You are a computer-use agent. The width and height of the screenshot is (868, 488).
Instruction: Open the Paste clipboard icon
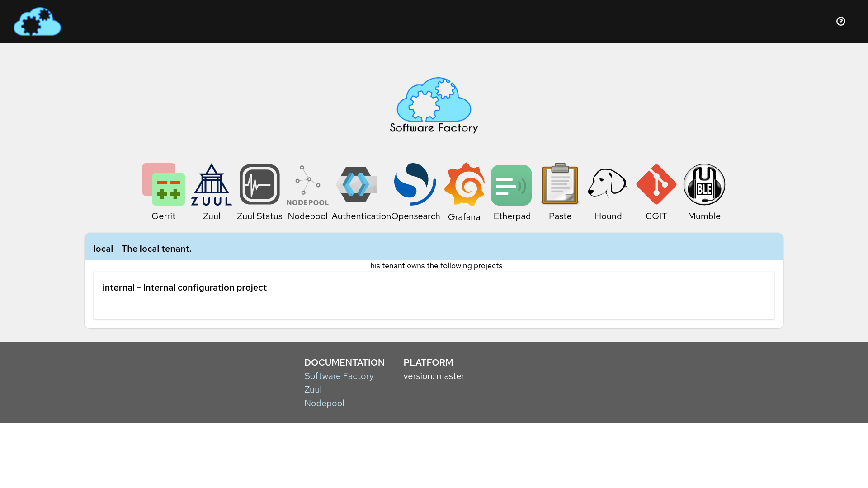[x=560, y=184]
